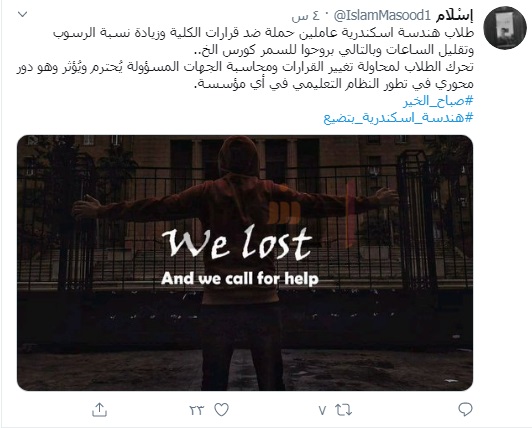Open the 'We lost' image
The height and width of the screenshot is (428, 532).
point(245,263)
